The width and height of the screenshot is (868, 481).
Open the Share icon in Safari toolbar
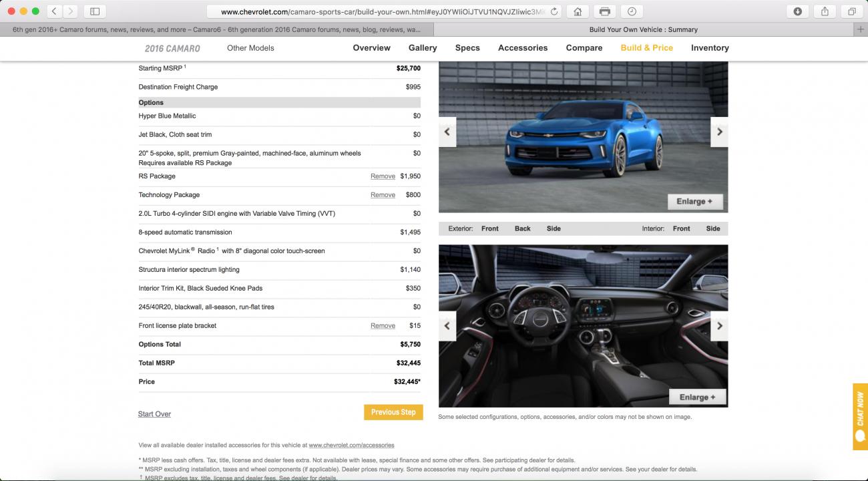825,11
